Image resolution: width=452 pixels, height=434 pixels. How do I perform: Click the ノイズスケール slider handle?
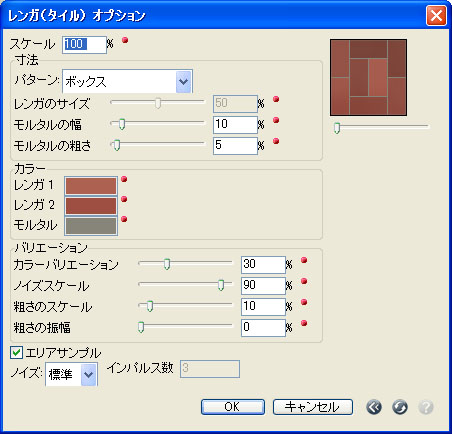pos(221,285)
